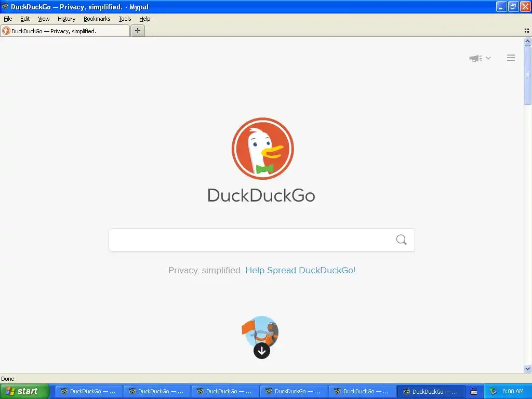Switch to third DuckDuckGo taskbar window

225,392
